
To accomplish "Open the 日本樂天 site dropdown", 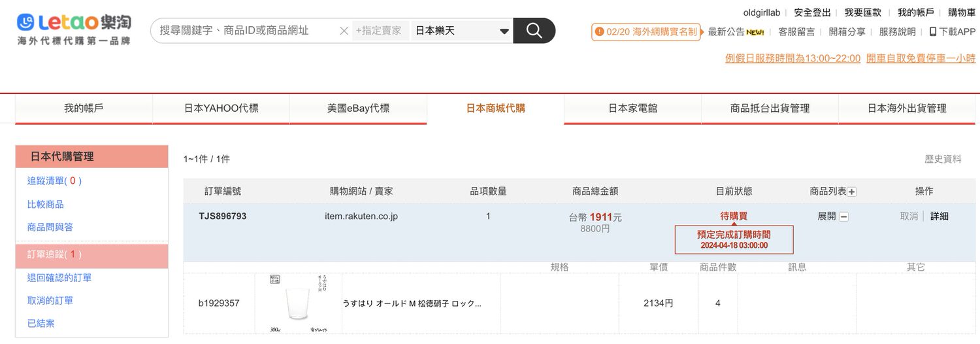I will (x=461, y=31).
